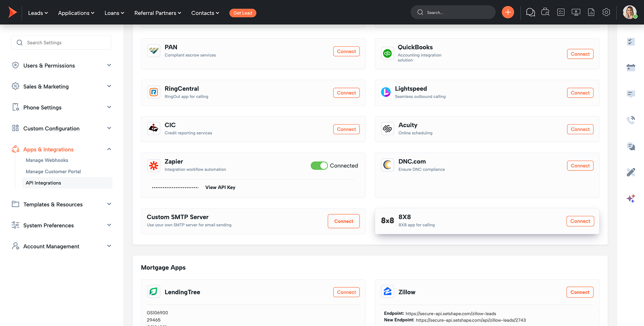Click the Get Lead button
Image resolution: width=644 pixels, height=326 pixels.
(x=243, y=13)
